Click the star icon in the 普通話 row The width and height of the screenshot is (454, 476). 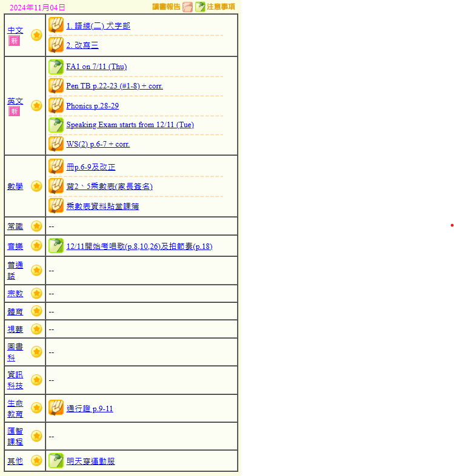coord(36,270)
